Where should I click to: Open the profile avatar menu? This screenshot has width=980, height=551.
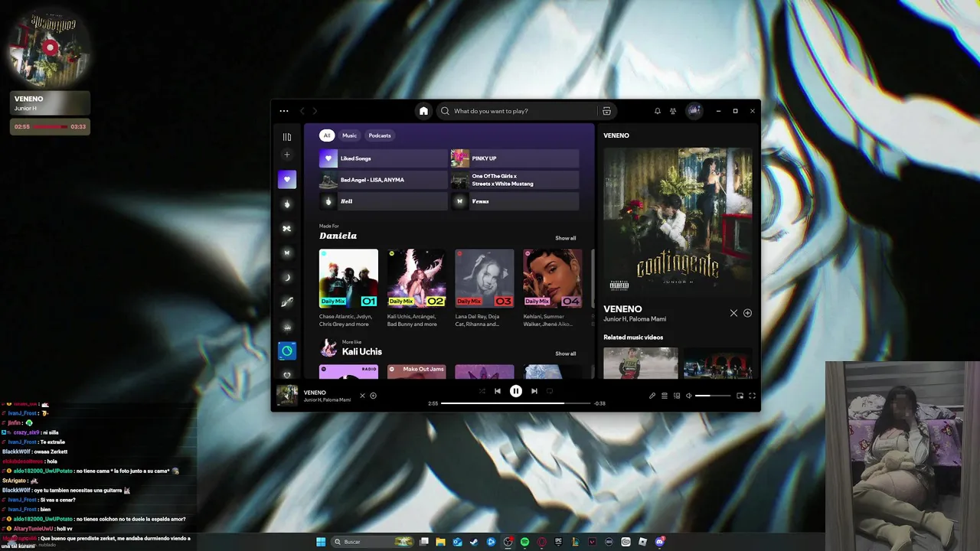pyautogui.click(x=694, y=111)
